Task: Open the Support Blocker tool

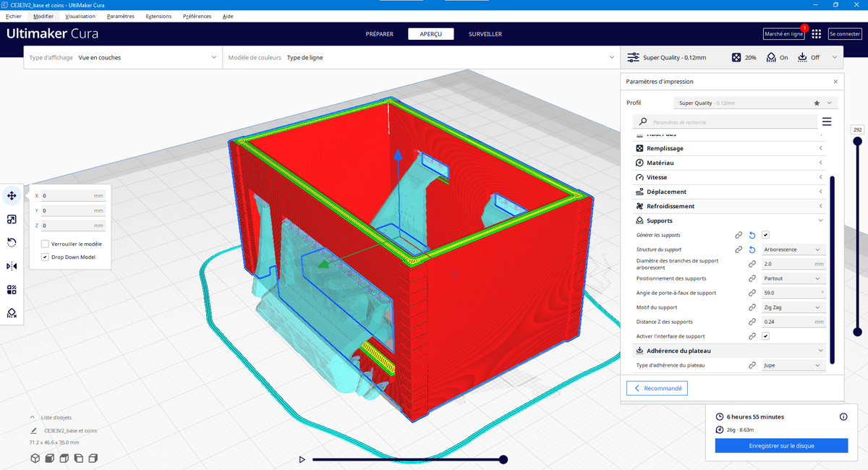Action: point(12,313)
